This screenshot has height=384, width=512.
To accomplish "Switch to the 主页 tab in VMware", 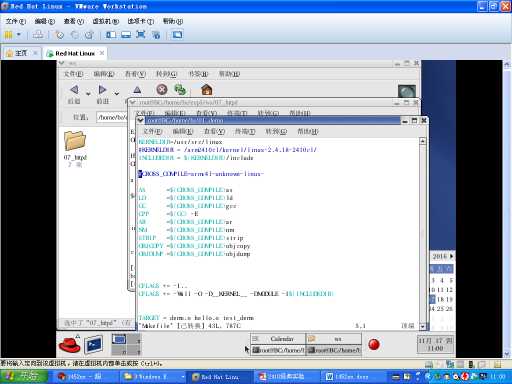I will pos(21,53).
